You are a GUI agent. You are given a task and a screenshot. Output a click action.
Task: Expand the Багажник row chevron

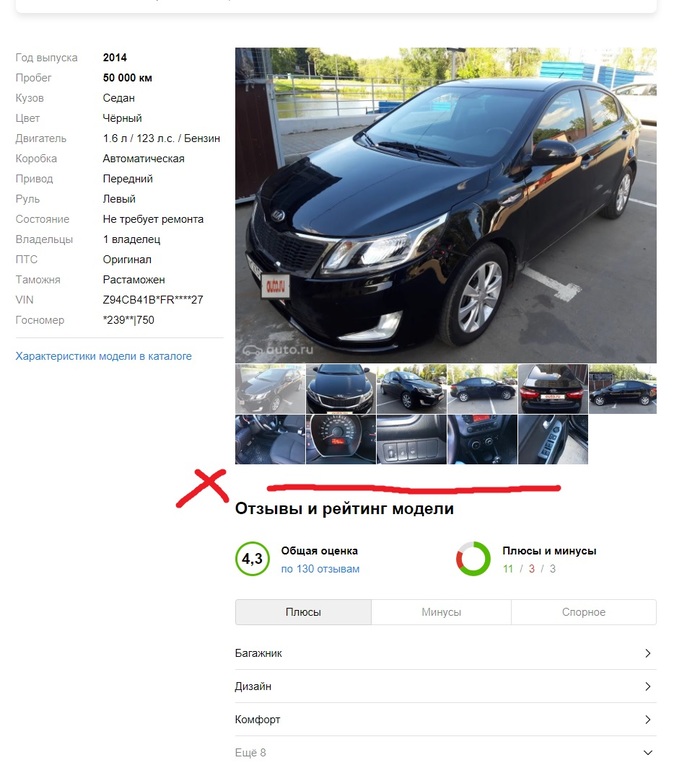pyautogui.click(x=647, y=653)
